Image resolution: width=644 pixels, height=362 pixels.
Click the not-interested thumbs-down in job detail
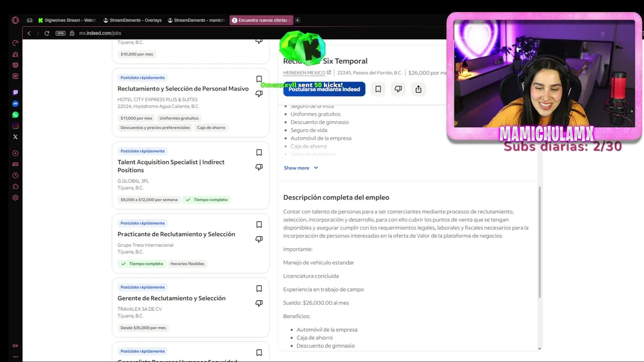click(398, 89)
